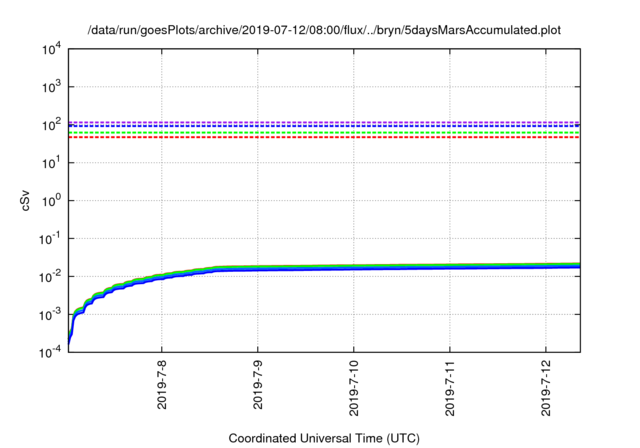Click the 10^-1 y-axis tick label
This screenshot has width=640, height=448.
[50, 239]
